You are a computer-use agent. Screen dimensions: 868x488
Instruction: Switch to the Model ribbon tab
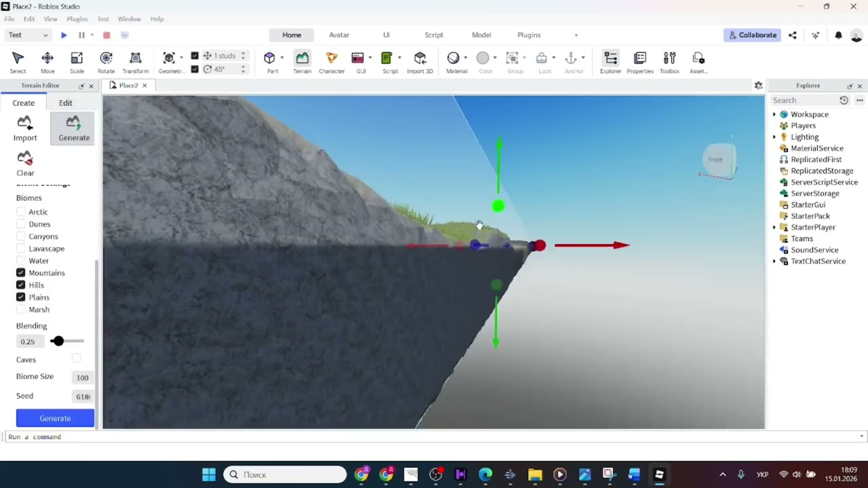click(x=481, y=35)
